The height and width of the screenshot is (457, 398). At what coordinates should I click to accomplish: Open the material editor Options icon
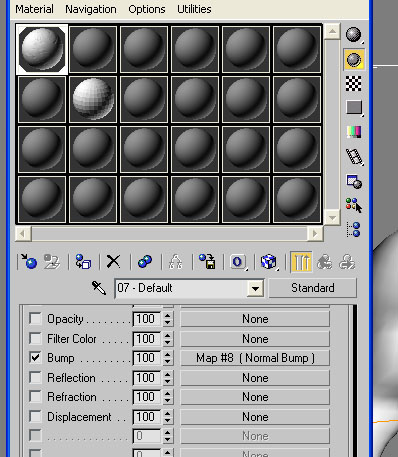click(354, 181)
